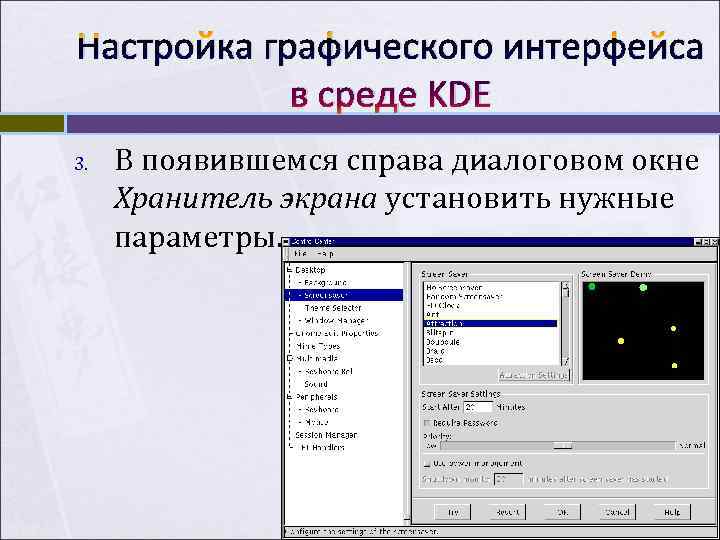Select Mouse under Peripherals
This screenshot has width=720, height=540.
[x=316, y=422]
